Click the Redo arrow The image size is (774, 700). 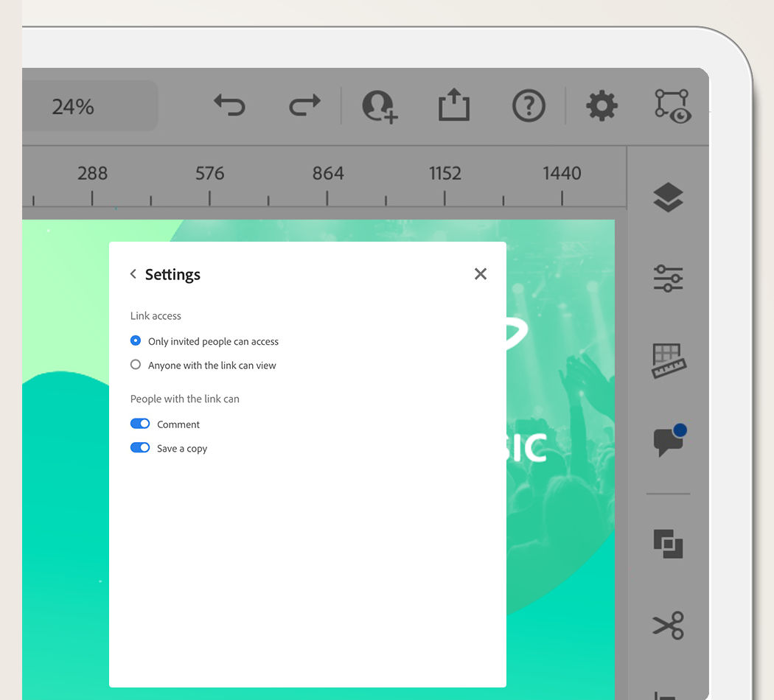(303, 105)
